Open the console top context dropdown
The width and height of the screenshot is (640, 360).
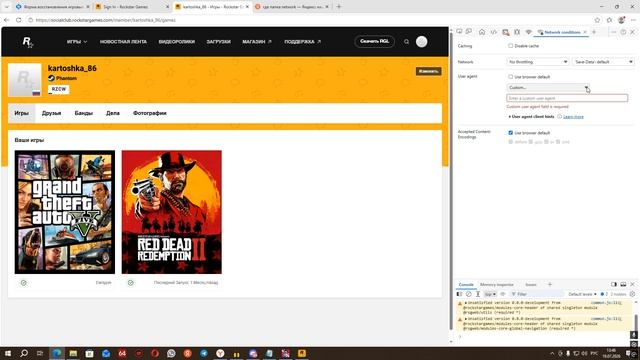point(490,294)
